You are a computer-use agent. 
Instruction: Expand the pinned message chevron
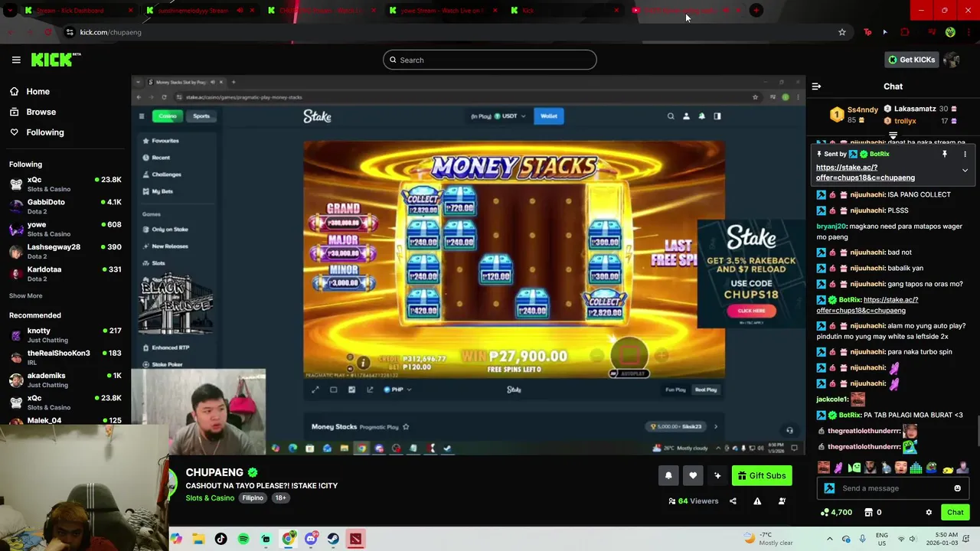coord(965,171)
